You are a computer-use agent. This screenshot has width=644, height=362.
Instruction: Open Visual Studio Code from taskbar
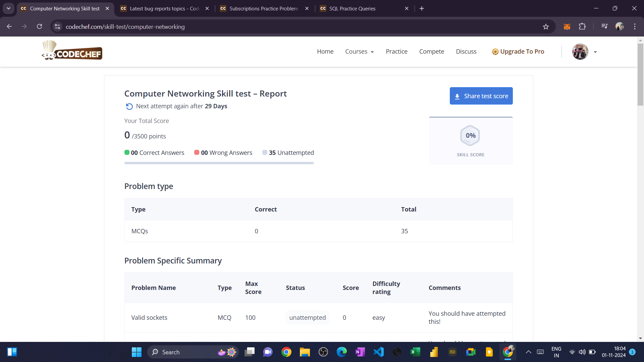tap(379, 352)
